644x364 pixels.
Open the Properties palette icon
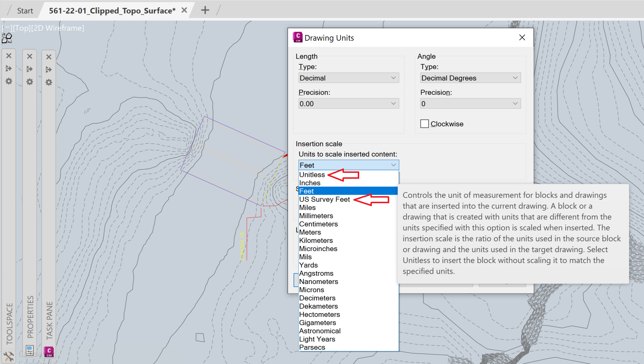click(x=29, y=351)
